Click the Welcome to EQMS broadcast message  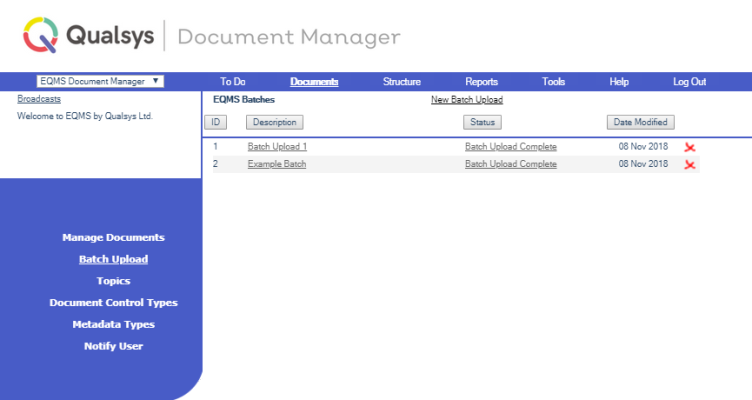[85, 116]
